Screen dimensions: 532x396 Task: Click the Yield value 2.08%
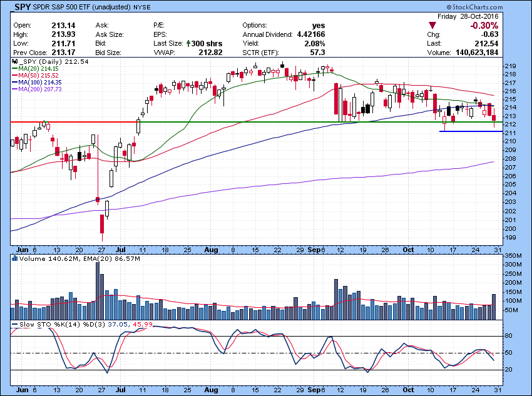[315, 43]
